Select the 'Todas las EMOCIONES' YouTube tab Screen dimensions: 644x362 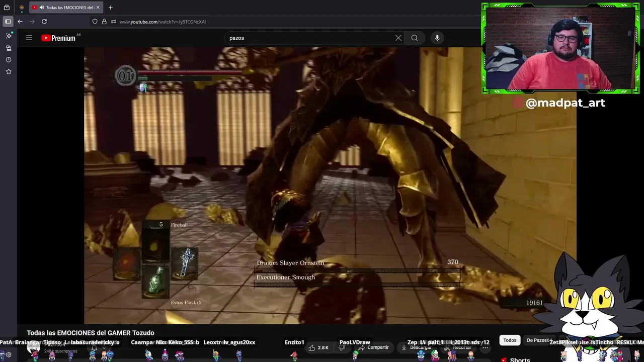pyautogui.click(x=66, y=8)
